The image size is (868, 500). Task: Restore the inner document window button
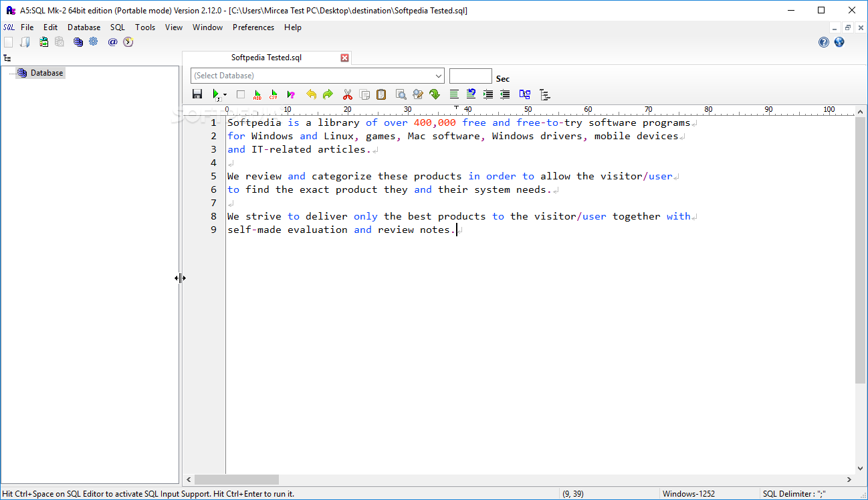[x=848, y=28]
